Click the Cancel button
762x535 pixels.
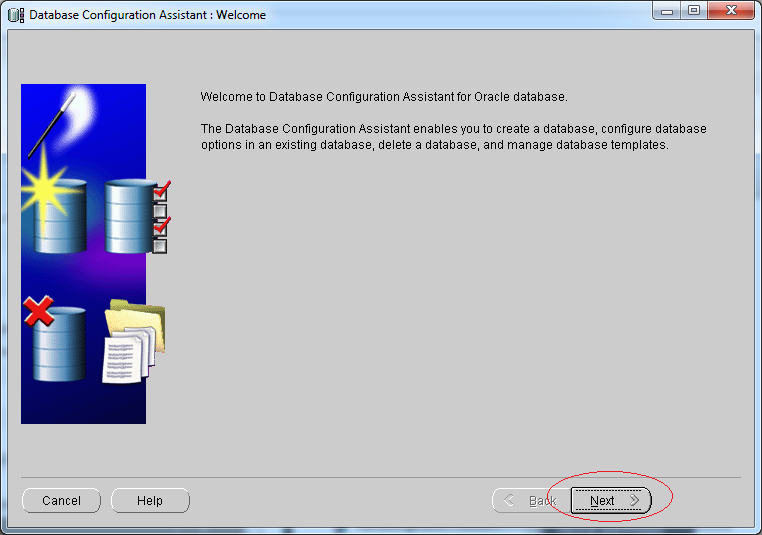point(61,500)
